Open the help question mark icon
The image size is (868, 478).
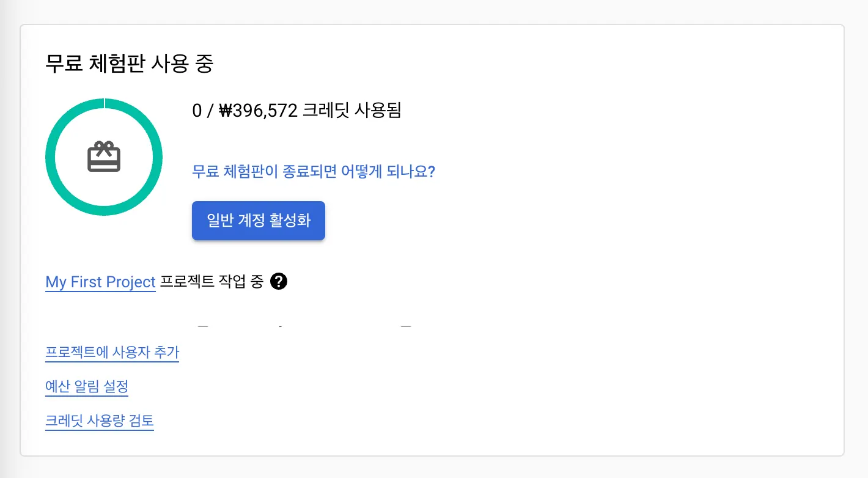(x=278, y=282)
